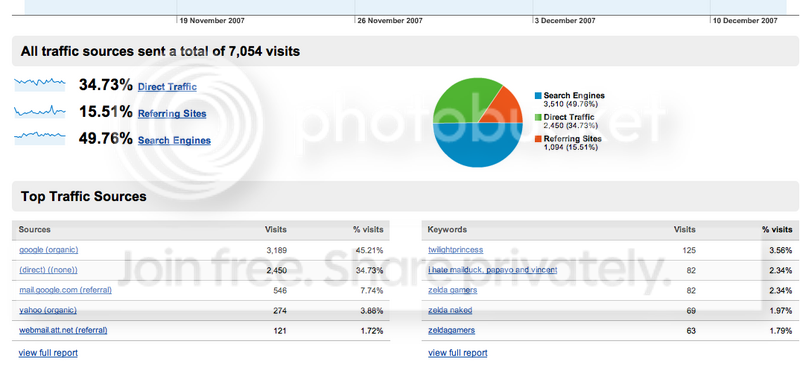Click the 1,094 (15.51%) legend value

click(570, 147)
